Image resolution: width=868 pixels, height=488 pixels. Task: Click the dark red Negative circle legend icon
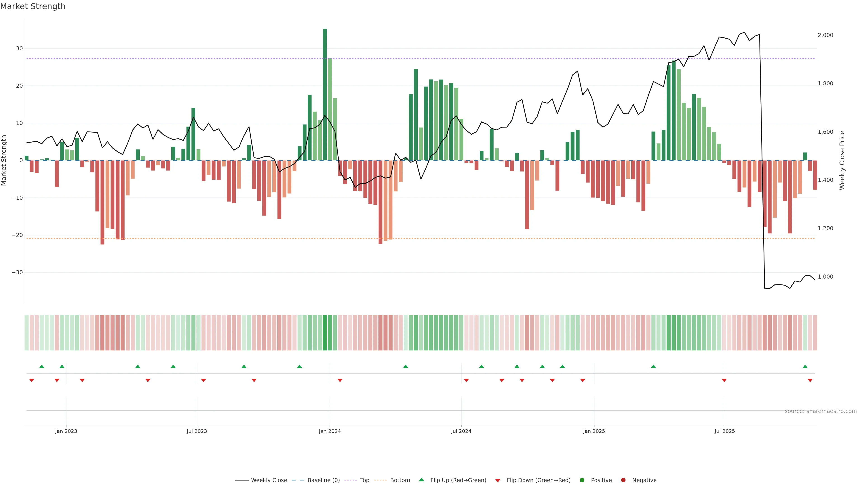pyautogui.click(x=623, y=480)
